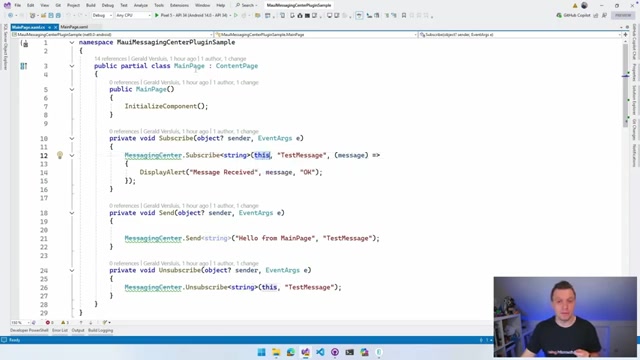Open the Extensions menu
The height and width of the screenshot is (360, 640).
point(179,5)
